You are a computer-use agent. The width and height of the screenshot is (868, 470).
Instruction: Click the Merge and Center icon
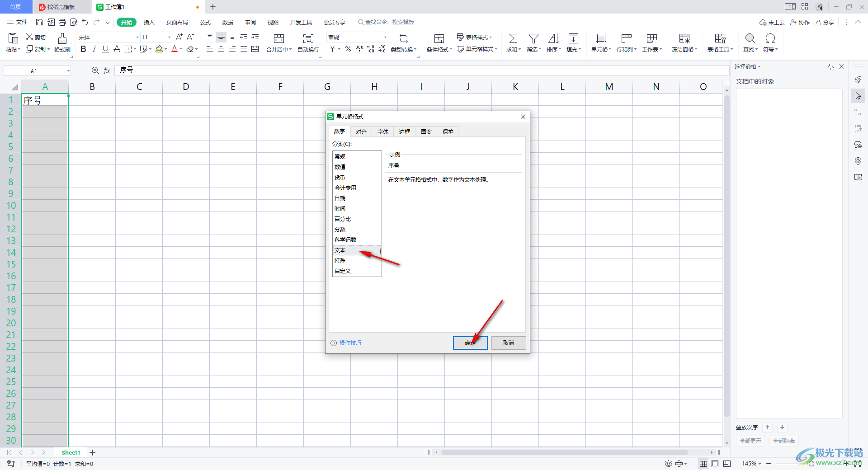tap(279, 38)
